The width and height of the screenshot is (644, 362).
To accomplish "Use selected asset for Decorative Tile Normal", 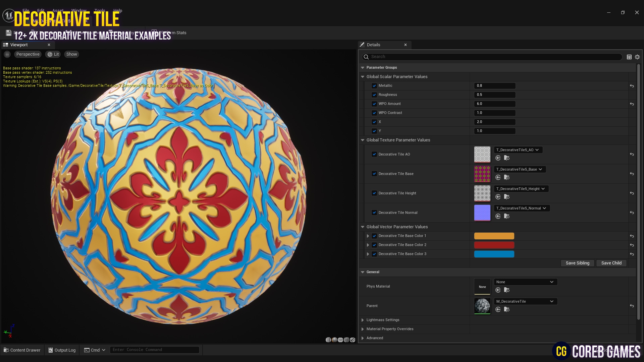I will (x=498, y=216).
